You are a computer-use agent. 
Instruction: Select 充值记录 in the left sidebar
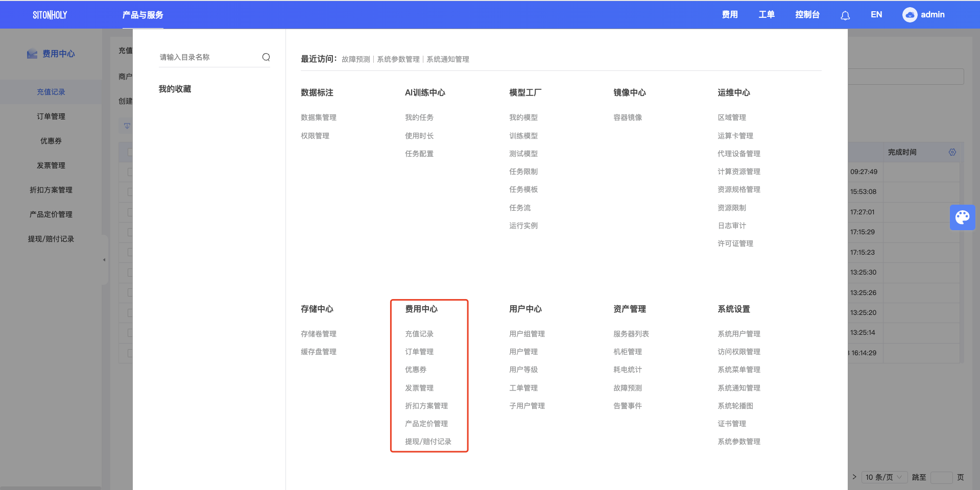coord(51,92)
